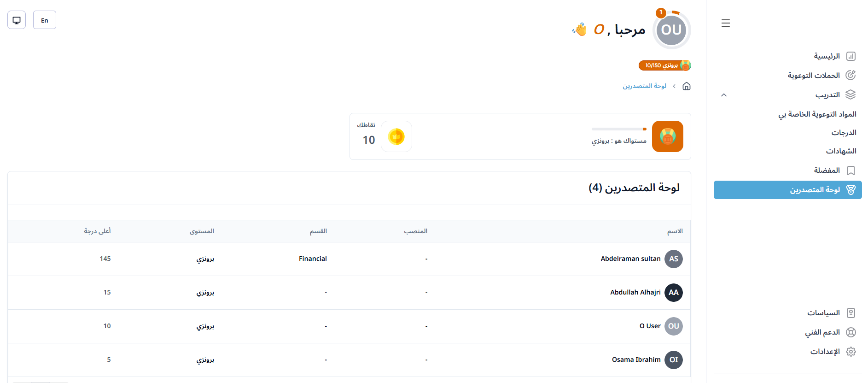Open الشهادات submenu item
Viewport: 868px width, 383px height.
click(x=841, y=151)
